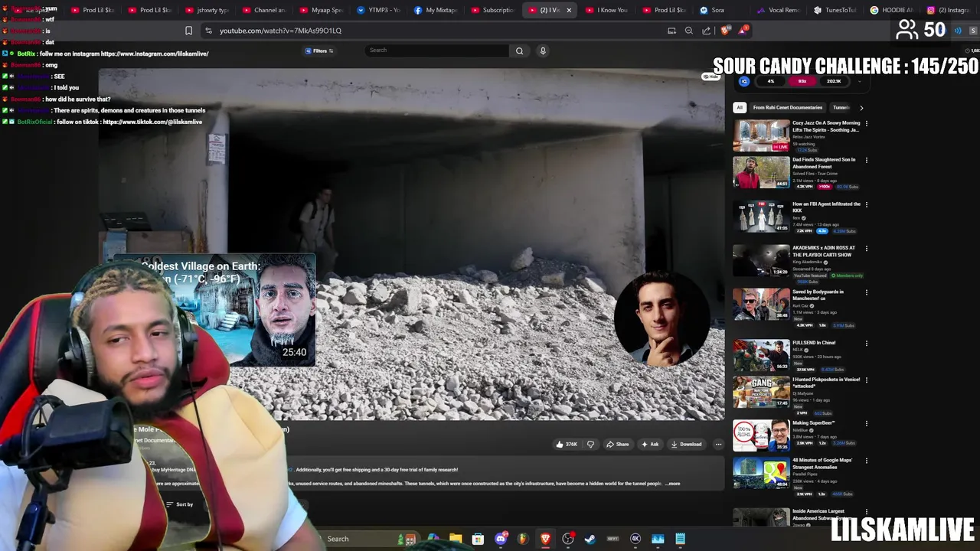This screenshot has height=551, width=980.
Task: Show next category chips with right arrow
Action: (861, 108)
